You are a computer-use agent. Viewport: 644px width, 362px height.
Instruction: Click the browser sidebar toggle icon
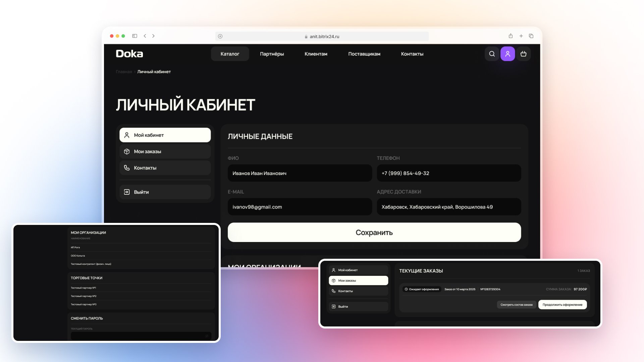135,36
